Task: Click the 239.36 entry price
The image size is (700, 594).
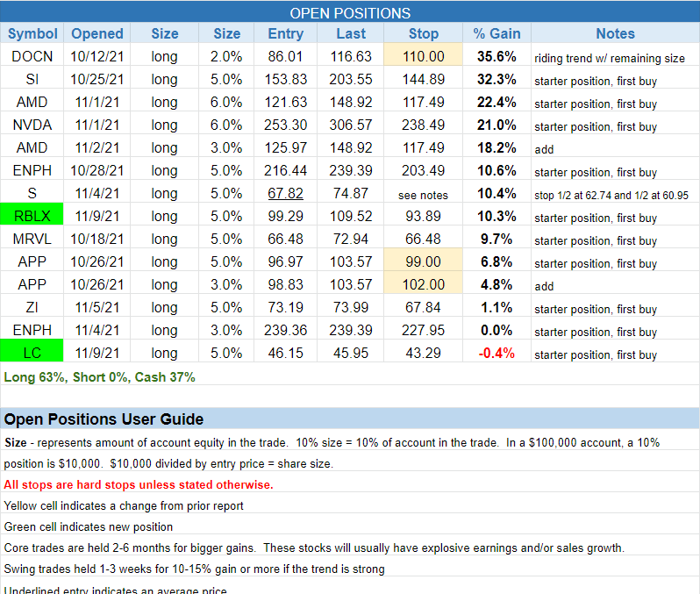Action: (x=285, y=330)
